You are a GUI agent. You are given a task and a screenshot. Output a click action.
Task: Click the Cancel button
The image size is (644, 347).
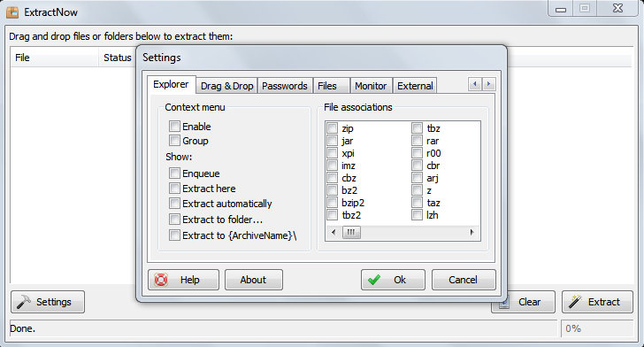click(x=464, y=280)
